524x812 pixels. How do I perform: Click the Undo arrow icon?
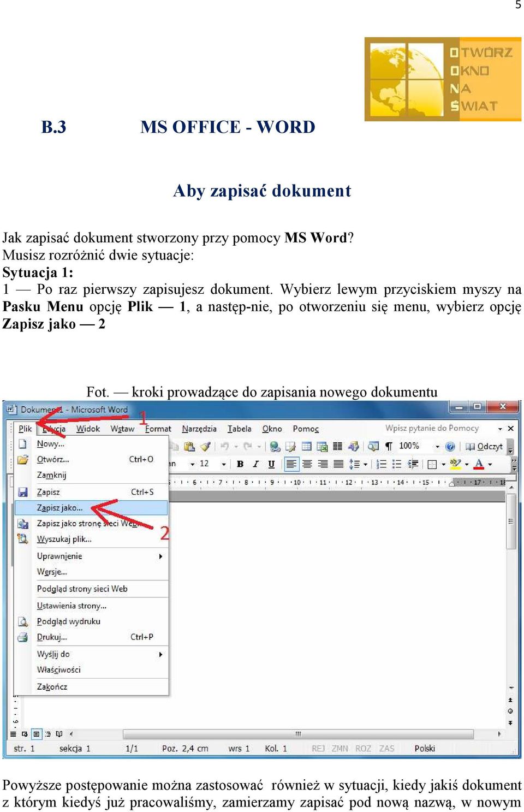click(x=224, y=447)
